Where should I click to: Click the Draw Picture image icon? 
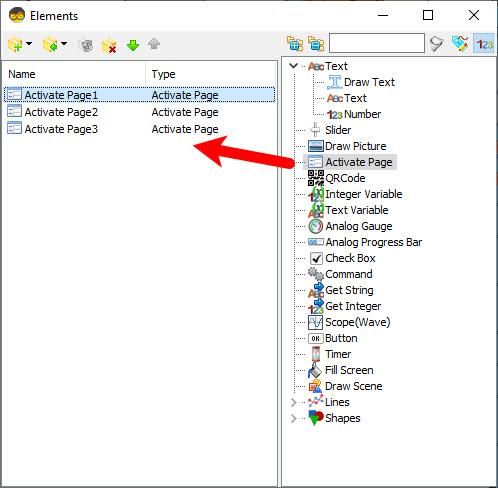[x=315, y=146]
